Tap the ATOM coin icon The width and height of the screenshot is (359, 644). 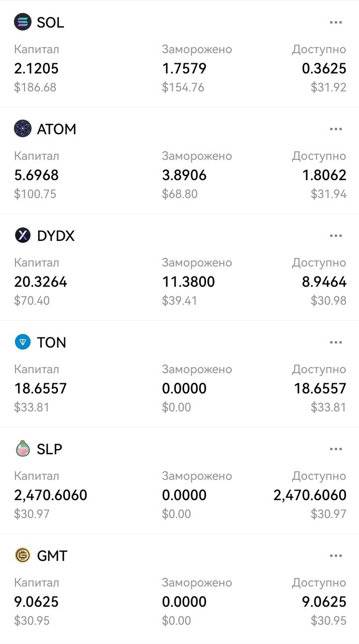[23, 129]
